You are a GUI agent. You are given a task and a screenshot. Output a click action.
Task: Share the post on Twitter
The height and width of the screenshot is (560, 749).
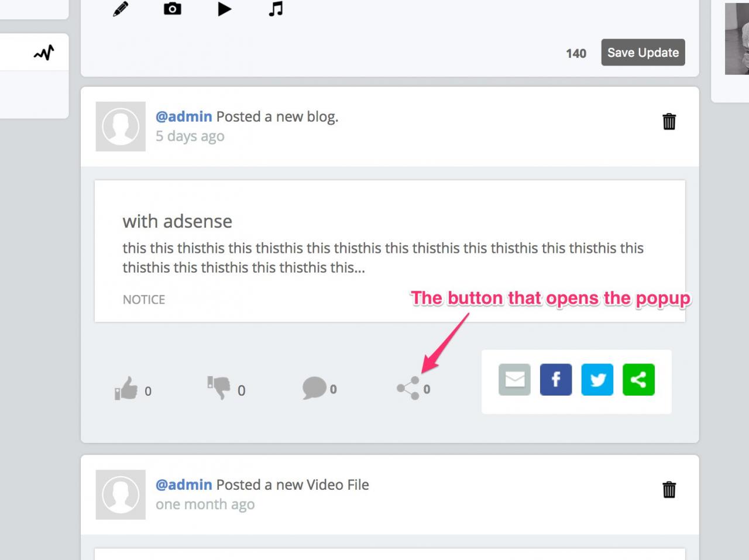[597, 380]
